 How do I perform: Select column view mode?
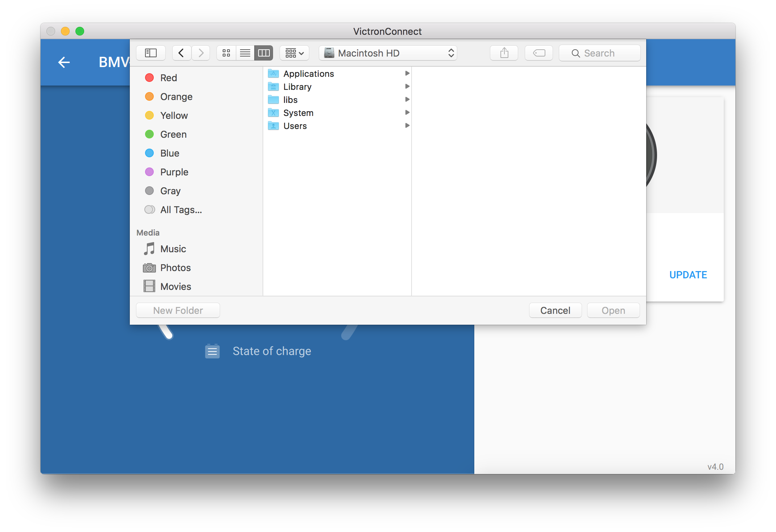[264, 53]
